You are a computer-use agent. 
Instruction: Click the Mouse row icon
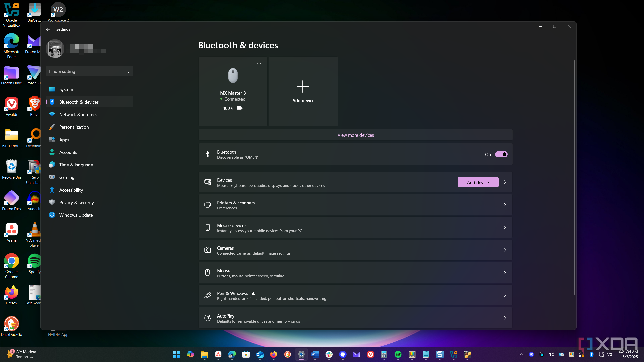tap(207, 273)
